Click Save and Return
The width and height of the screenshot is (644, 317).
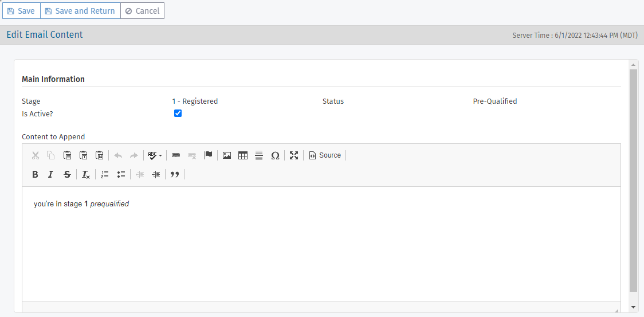click(80, 11)
